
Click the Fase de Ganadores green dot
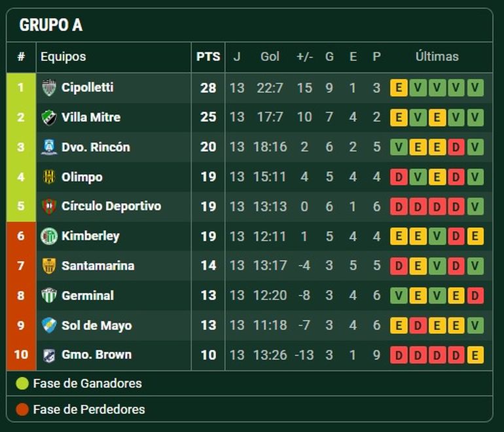pyautogui.click(x=22, y=384)
